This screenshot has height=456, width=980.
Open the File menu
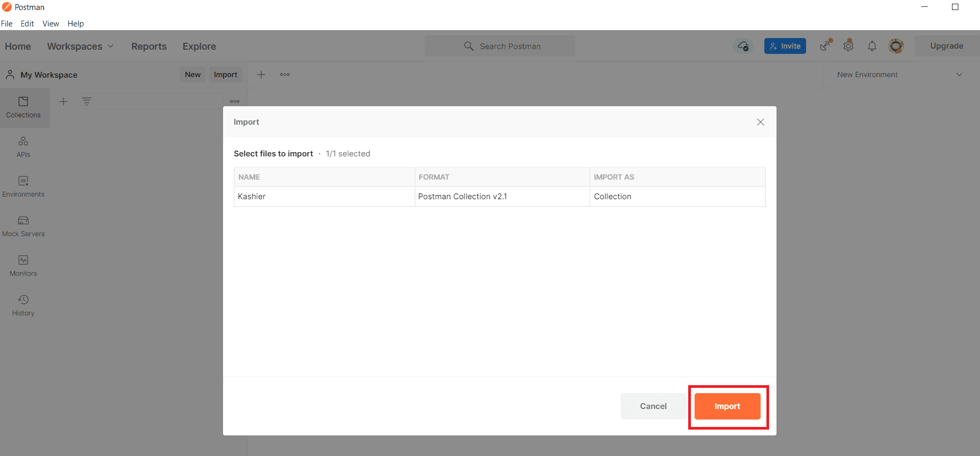click(x=7, y=24)
